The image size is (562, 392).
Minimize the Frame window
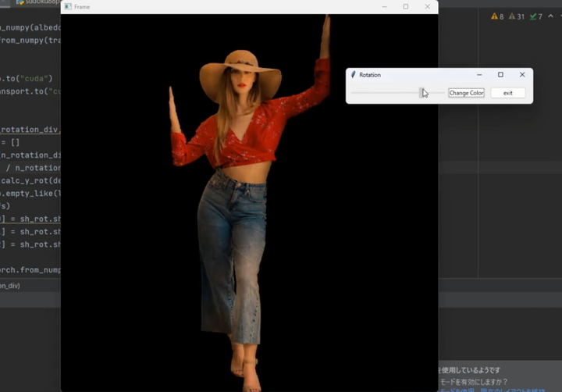click(384, 7)
